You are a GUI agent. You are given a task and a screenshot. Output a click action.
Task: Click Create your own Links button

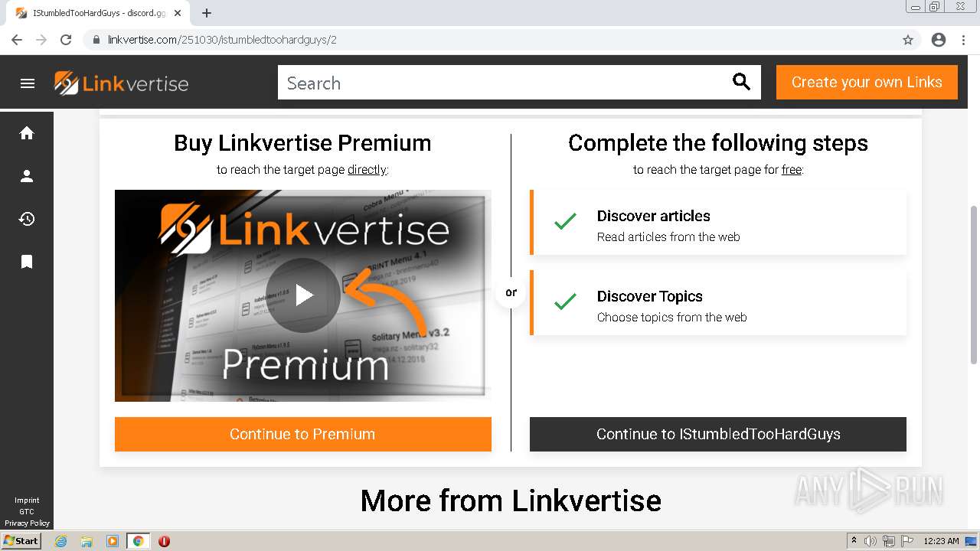867,82
